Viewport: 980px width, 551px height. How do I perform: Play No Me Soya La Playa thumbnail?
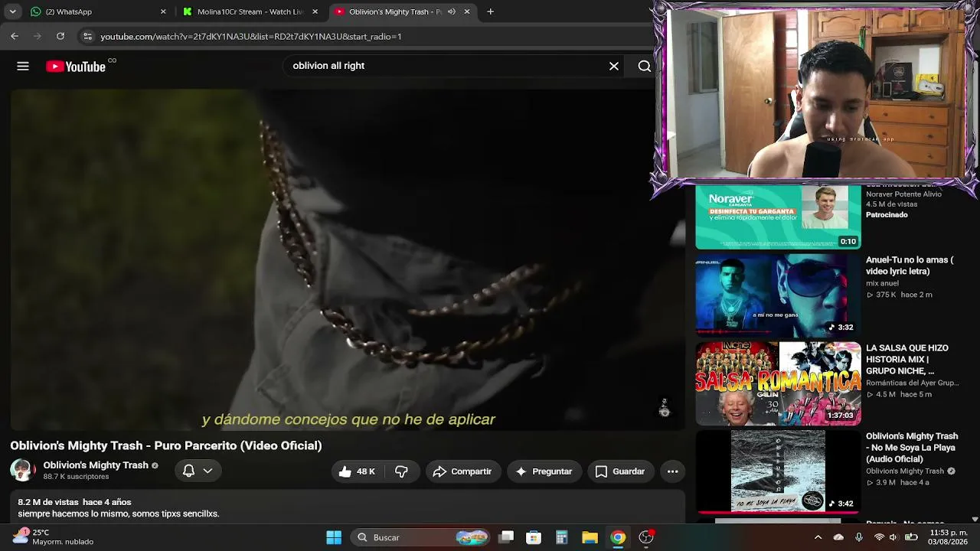click(x=778, y=471)
